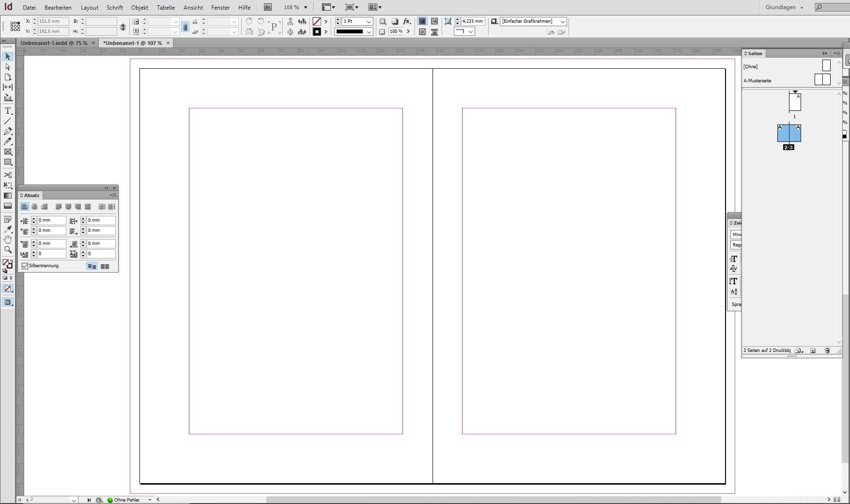The image size is (850, 504).
Task: Enable center paragraph alignment
Action: pos(34,207)
